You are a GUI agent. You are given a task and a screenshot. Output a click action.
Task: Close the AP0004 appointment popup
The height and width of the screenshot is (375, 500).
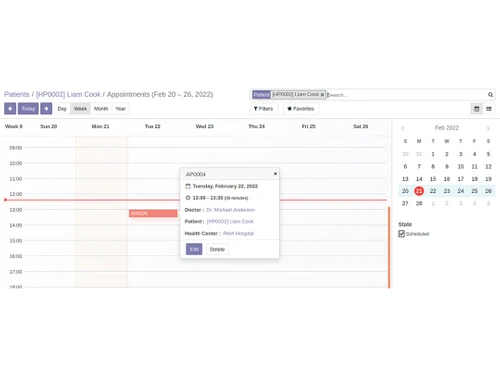(x=275, y=174)
